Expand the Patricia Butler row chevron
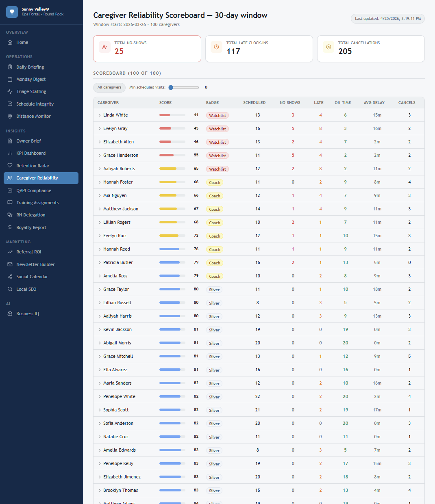The image size is (435, 504). pyautogui.click(x=100, y=263)
